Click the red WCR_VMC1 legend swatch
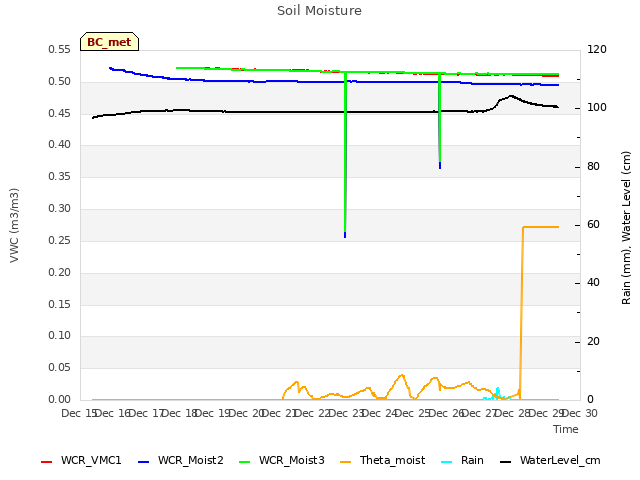Image resolution: width=640 pixels, height=480 pixels. 47,462
